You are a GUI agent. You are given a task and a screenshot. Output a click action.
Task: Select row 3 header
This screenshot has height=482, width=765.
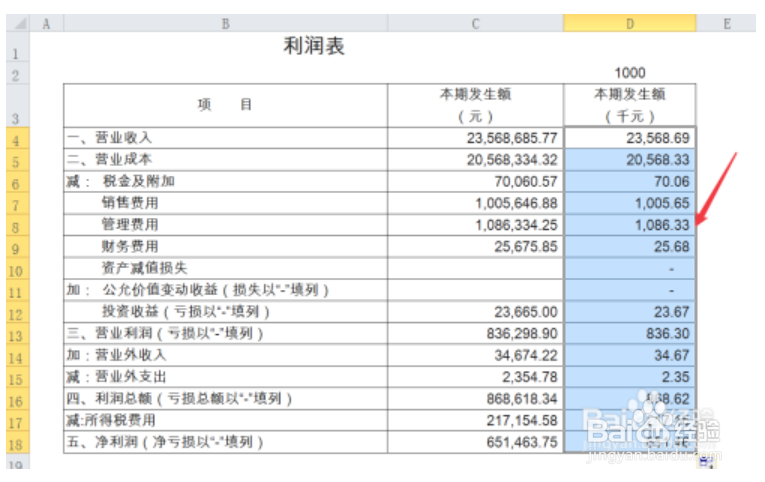pos(16,106)
